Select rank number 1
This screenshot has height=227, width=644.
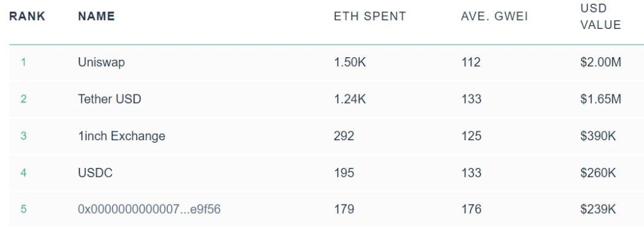23,62
